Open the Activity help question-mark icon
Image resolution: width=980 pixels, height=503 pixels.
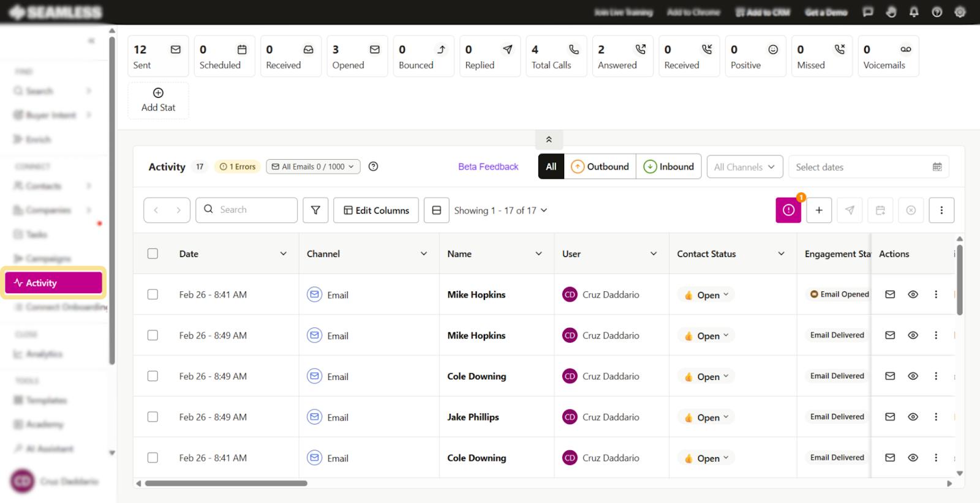point(373,166)
